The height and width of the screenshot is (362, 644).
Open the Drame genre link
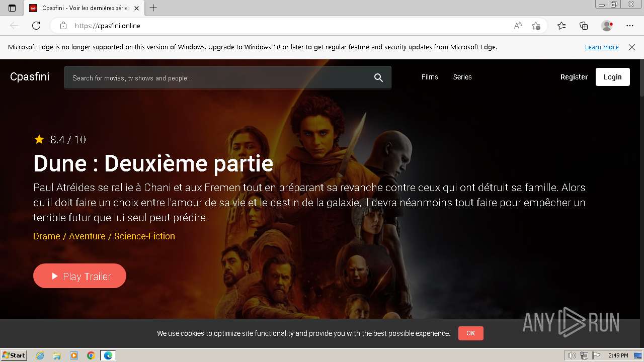(x=46, y=236)
